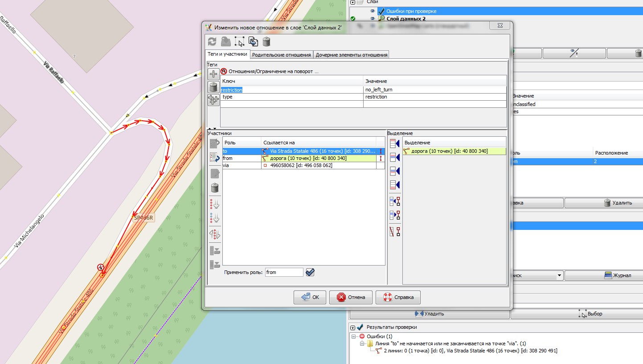Select 'дорога (10 точек)' in Выделение list

tap(455, 151)
